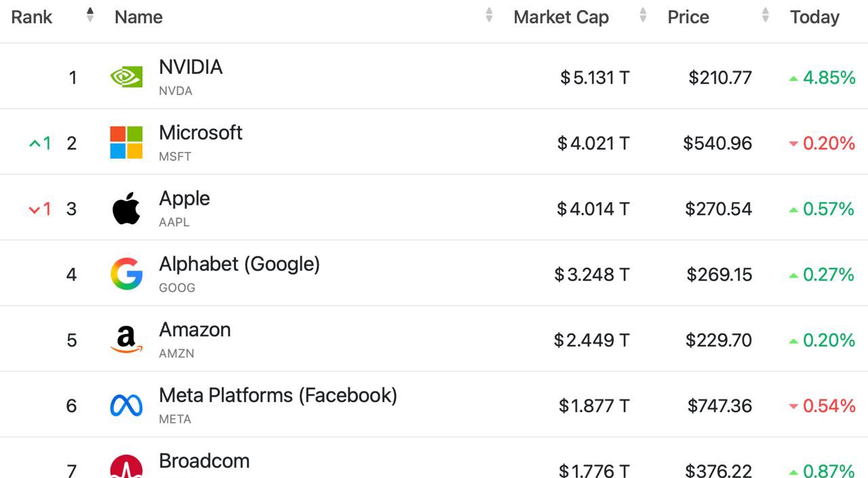Click the black Apple logo
Image resolution: width=868 pixels, height=478 pixels.
point(126,208)
